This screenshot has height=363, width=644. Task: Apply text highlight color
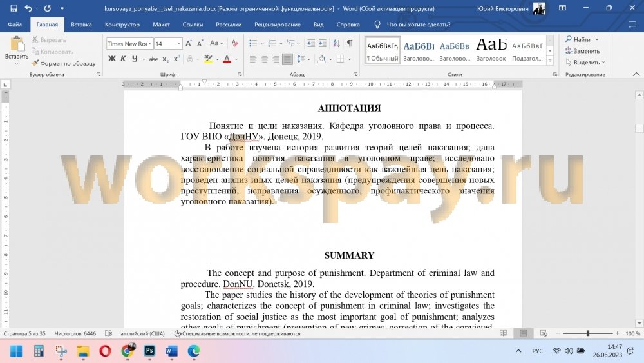click(208, 59)
